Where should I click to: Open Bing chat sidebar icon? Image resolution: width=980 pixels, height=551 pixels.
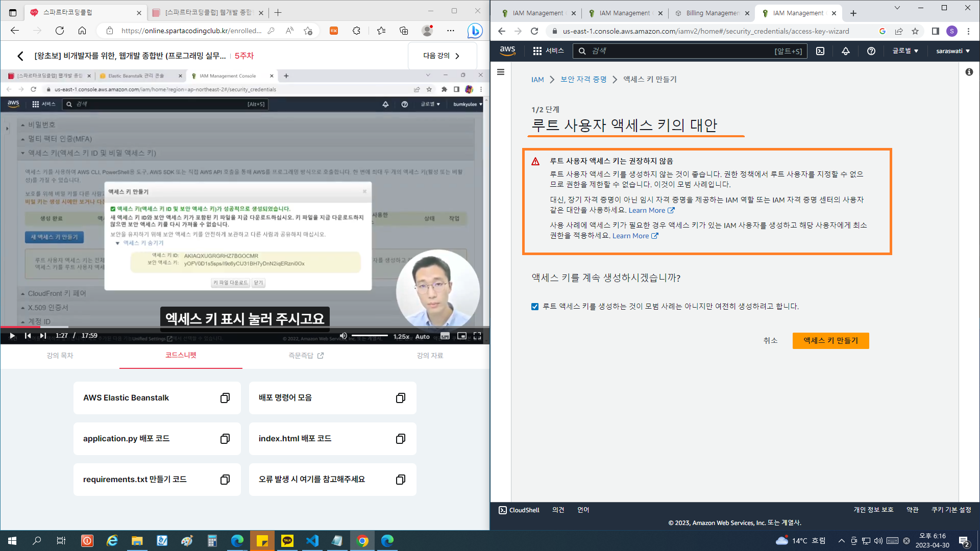[x=475, y=31]
